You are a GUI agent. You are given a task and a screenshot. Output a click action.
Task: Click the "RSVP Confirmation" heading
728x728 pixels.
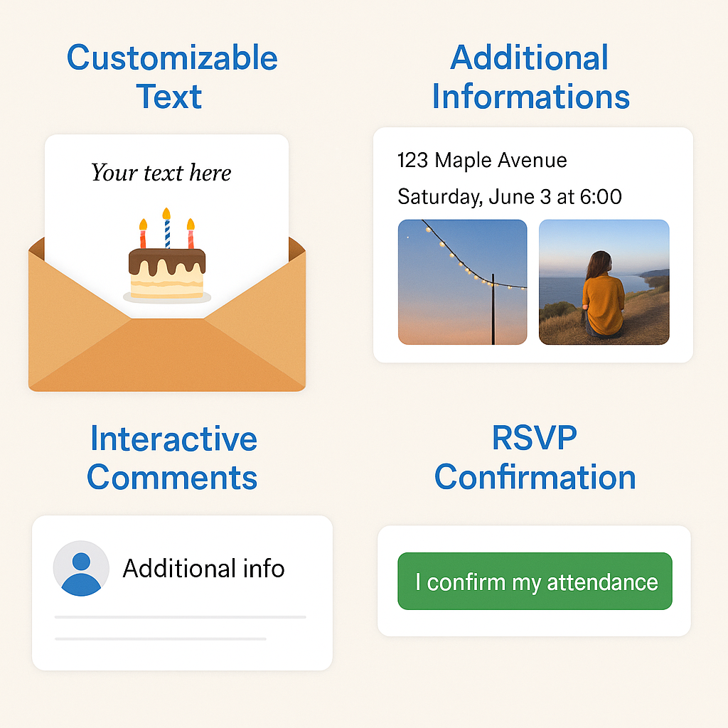(x=535, y=458)
